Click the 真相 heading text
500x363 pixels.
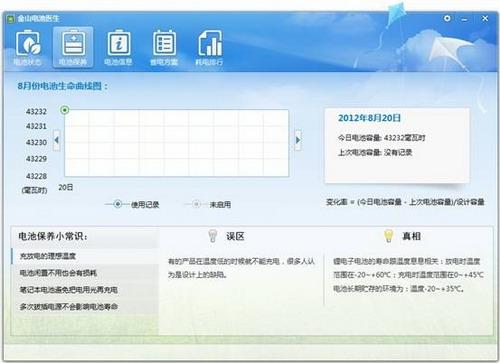coord(412,236)
